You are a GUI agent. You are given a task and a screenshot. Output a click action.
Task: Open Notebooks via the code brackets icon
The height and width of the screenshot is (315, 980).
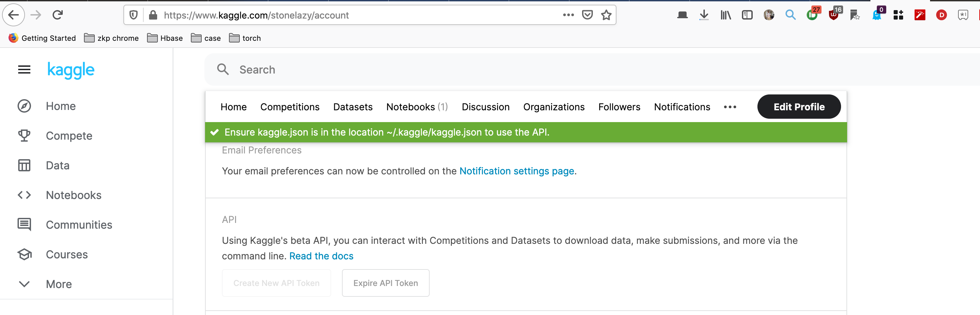[24, 195]
